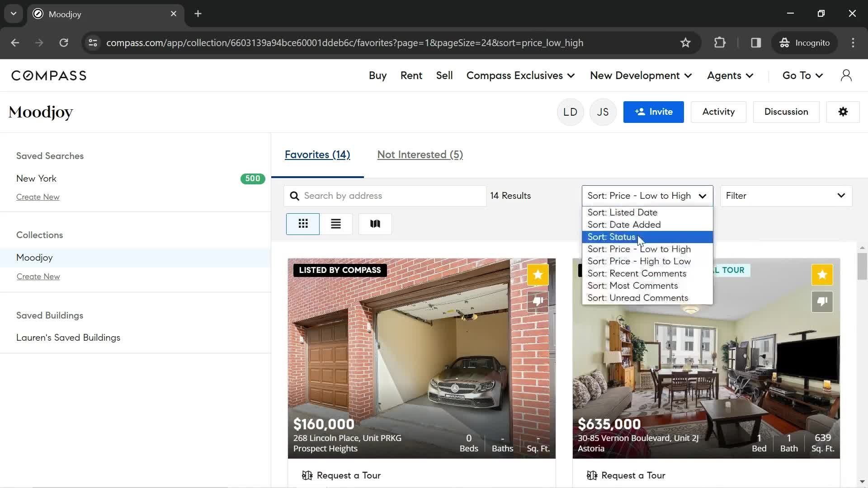Switch to grid view
Viewport: 868px width, 488px height.
(x=303, y=224)
